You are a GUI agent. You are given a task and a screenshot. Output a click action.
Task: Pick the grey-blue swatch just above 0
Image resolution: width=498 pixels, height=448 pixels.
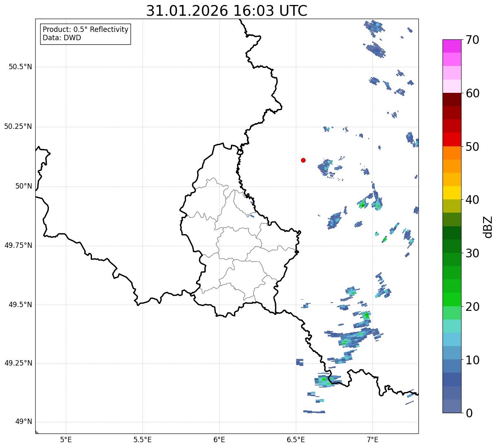point(452,406)
